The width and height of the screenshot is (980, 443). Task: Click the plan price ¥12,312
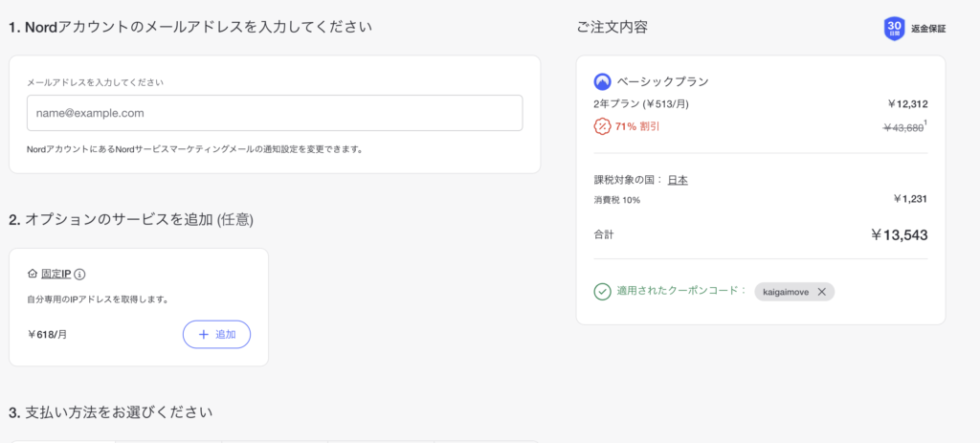pyautogui.click(x=907, y=103)
